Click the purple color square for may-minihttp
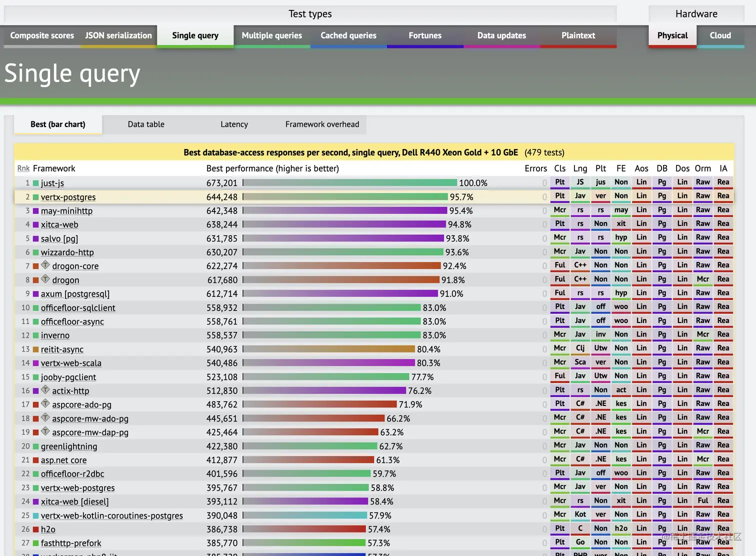Screen dimensions: 756x556 pyautogui.click(x=35, y=211)
